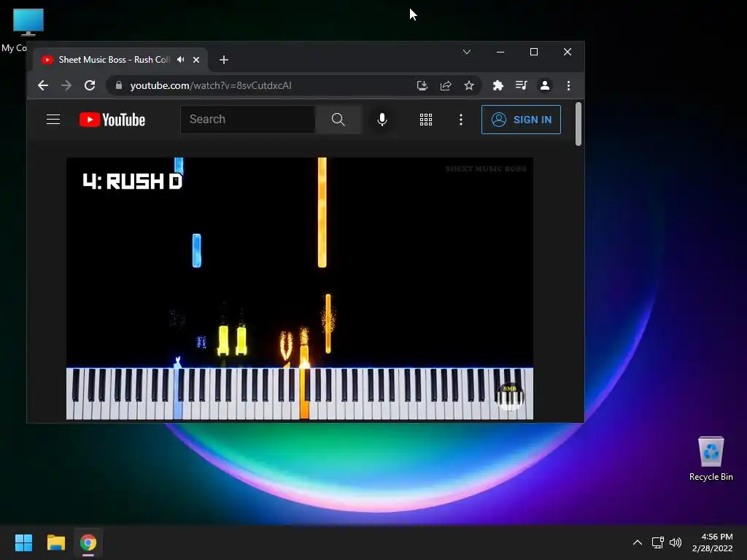Image resolution: width=747 pixels, height=560 pixels.
Task: Click the browser forward arrow
Action: 66,86
